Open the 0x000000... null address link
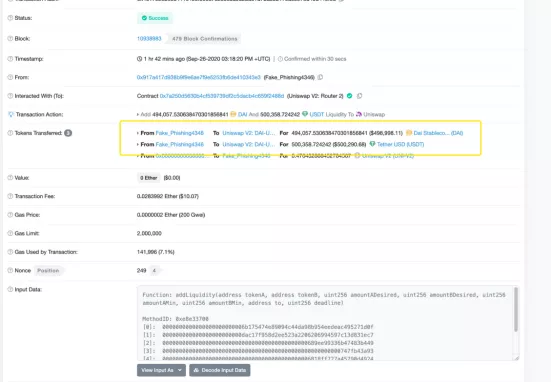551x382 pixels. [x=182, y=156]
